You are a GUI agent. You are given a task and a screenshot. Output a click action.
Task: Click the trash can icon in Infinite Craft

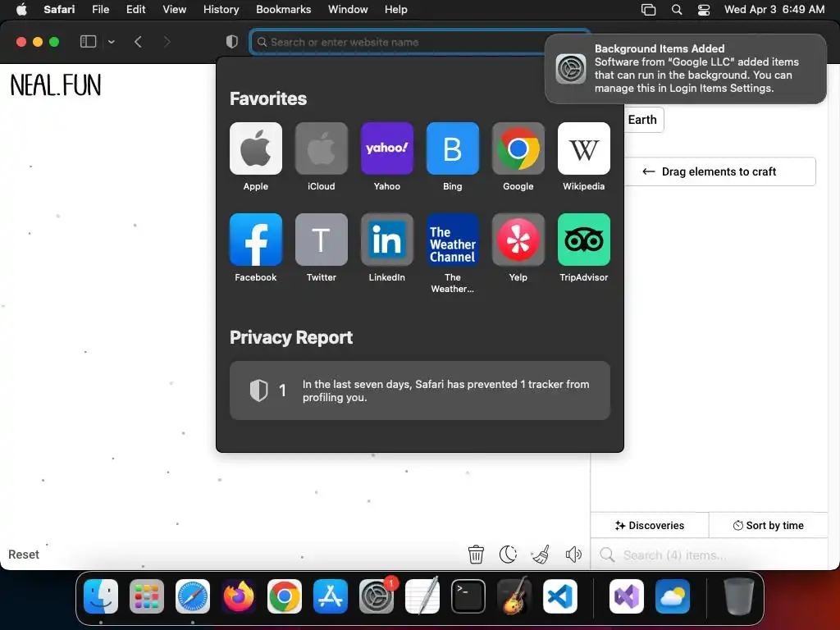pyautogui.click(x=476, y=555)
